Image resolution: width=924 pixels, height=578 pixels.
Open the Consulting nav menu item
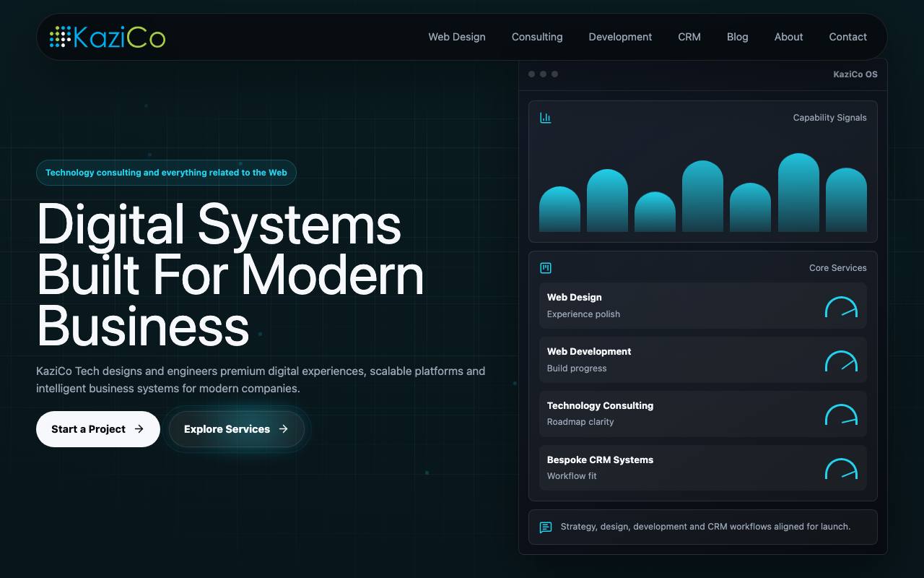[x=537, y=37]
